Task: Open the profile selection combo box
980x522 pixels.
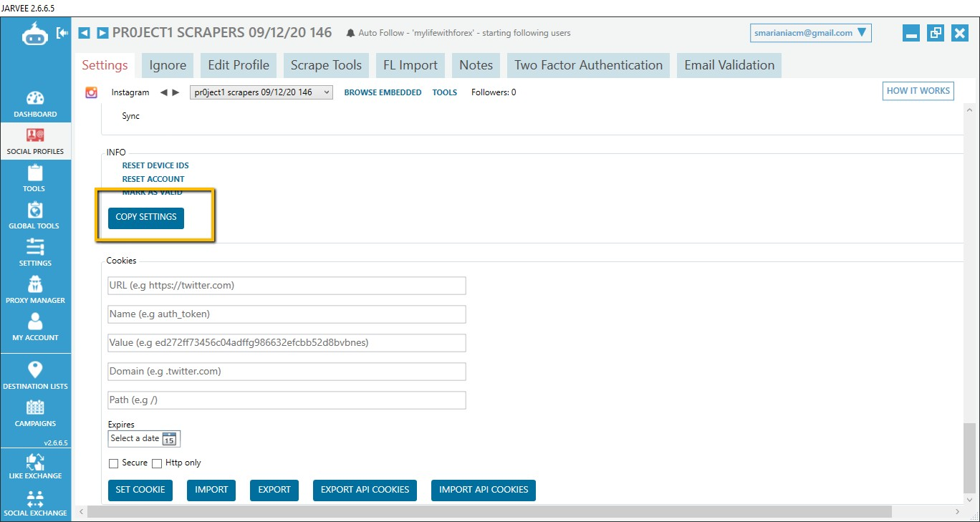Action: pyautogui.click(x=261, y=92)
